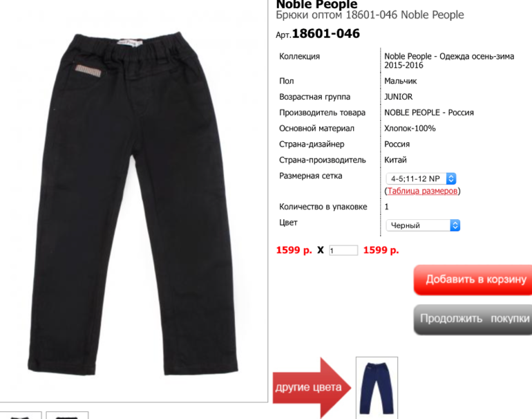Click the Noble People brand heading
Screen dimensions: 532x419
(x=316, y=4)
